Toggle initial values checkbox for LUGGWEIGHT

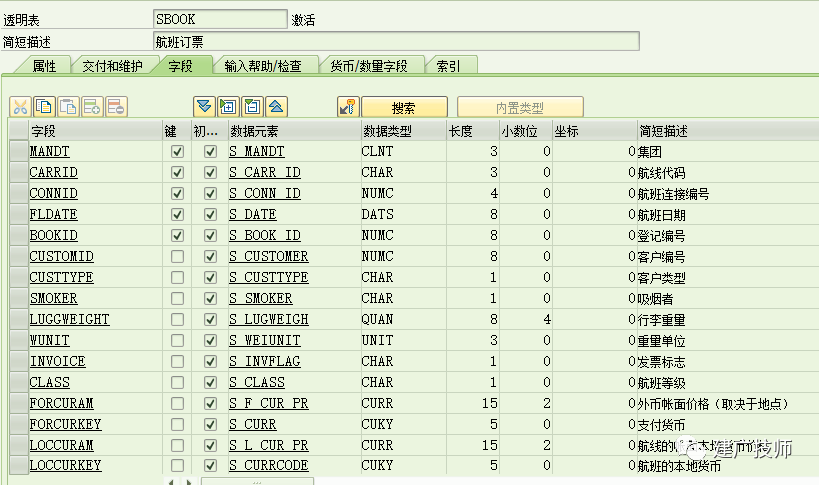coord(210,319)
